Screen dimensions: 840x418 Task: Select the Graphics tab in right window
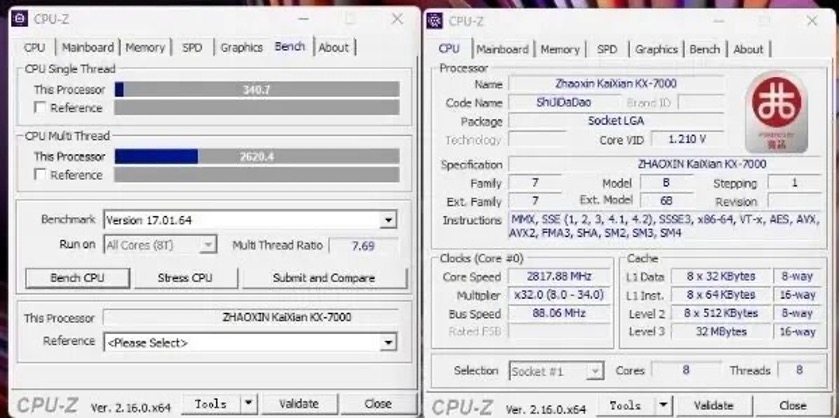pyautogui.click(x=656, y=49)
